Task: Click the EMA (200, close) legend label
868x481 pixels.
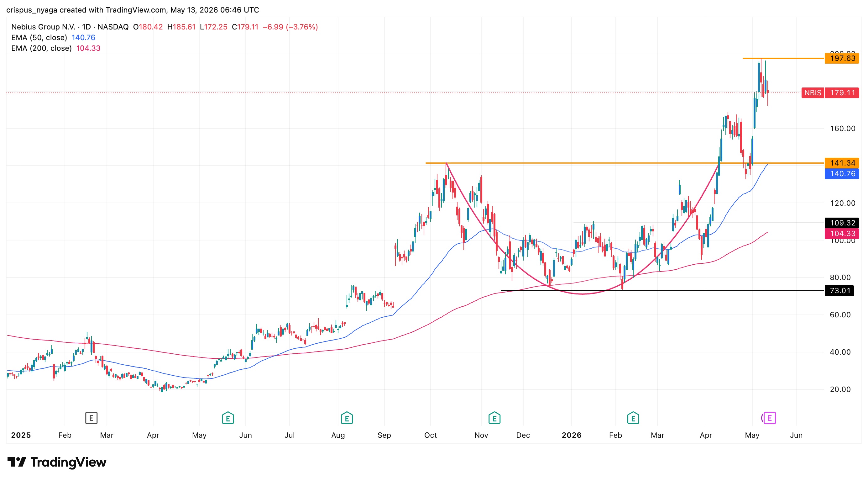Action: click(x=41, y=48)
